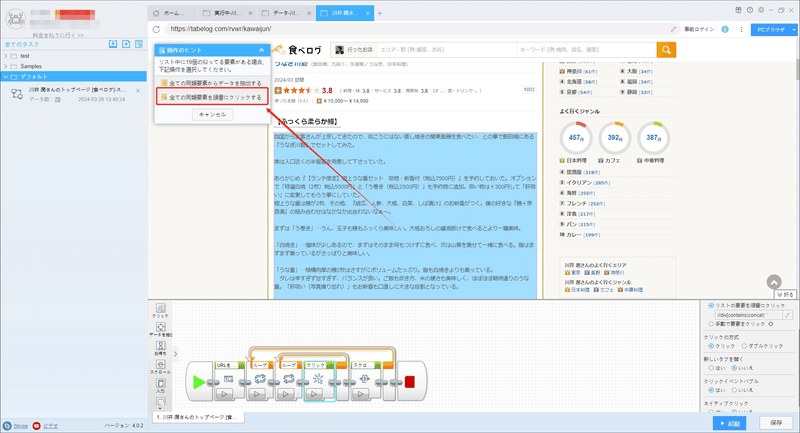
Task: Select リストの要素を順番にクリック radio
Action: click(x=711, y=305)
